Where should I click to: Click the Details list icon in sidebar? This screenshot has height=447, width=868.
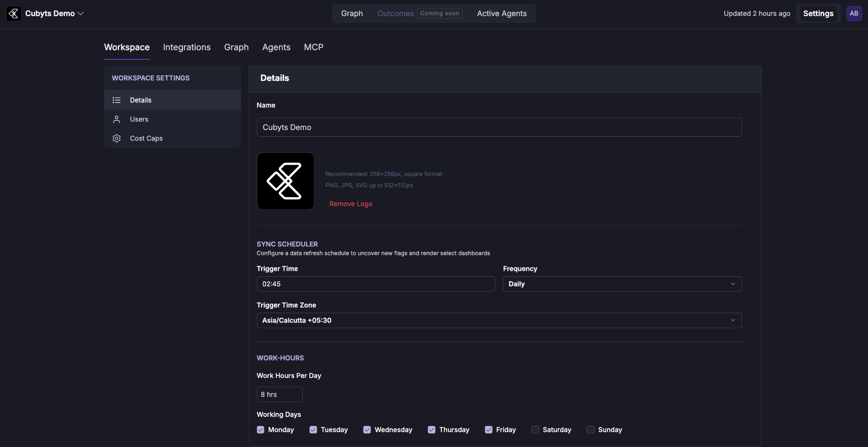point(117,100)
